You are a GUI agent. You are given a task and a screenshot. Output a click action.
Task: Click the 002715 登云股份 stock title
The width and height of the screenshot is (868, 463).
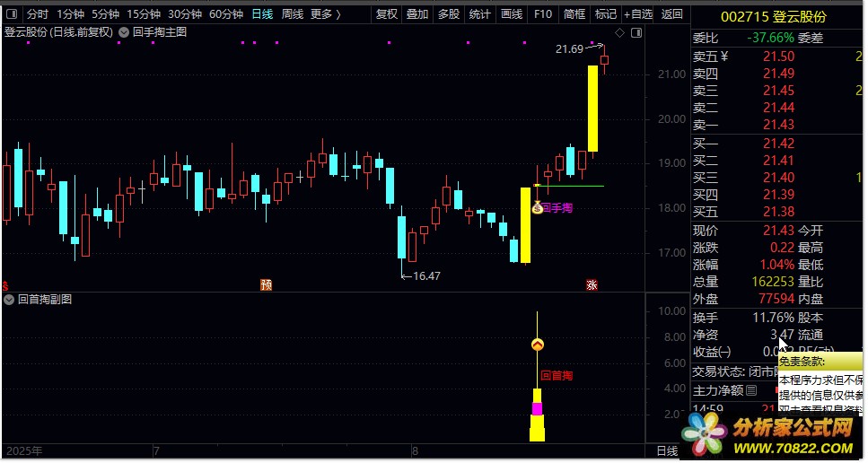point(774,17)
